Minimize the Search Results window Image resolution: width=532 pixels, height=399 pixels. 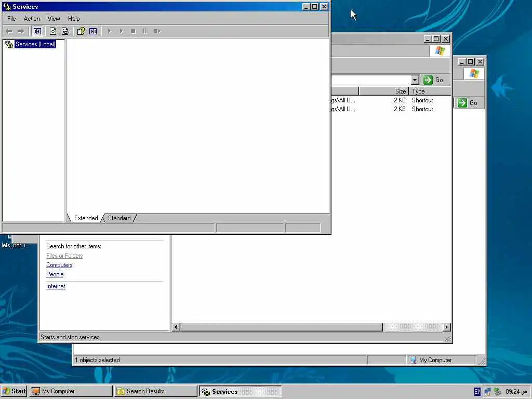[x=428, y=38]
